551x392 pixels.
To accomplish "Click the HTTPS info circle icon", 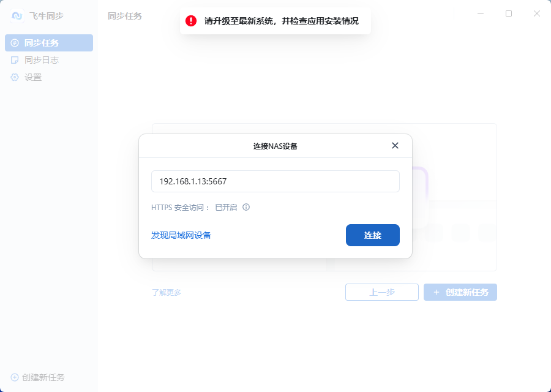I will 246,207.
